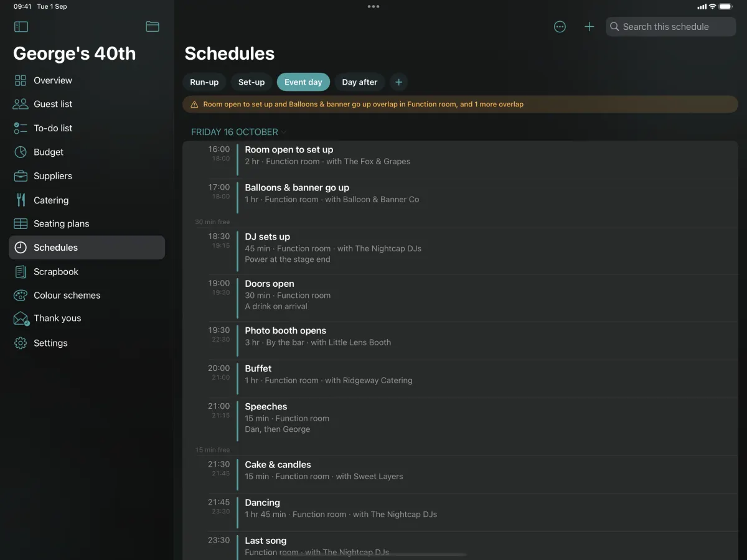Open the Guest list section
The height and width of the screenshot is (560, 747).
[87, 104]
